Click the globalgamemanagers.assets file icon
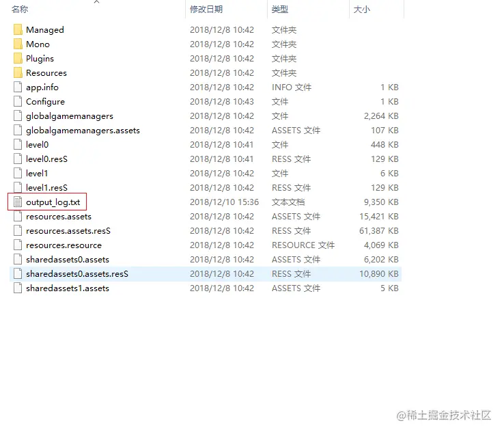The height and width of the screenshot is (434, 504). pos(18,131)
